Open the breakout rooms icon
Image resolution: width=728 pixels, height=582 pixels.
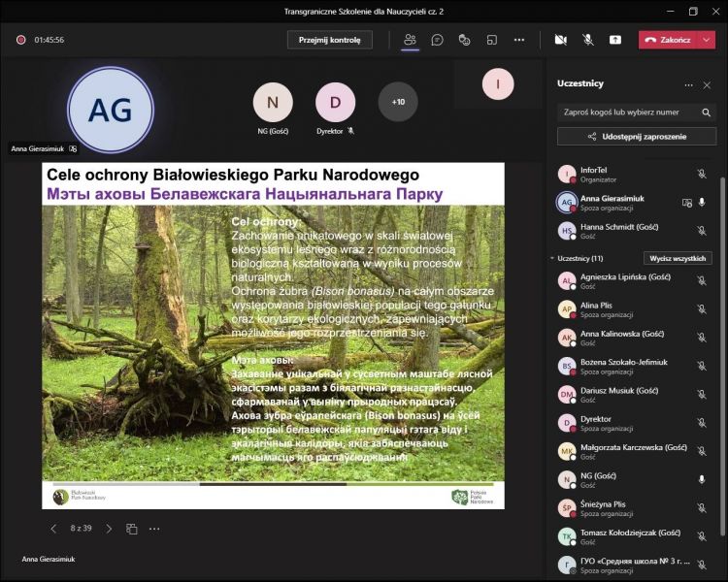point(492,40)
